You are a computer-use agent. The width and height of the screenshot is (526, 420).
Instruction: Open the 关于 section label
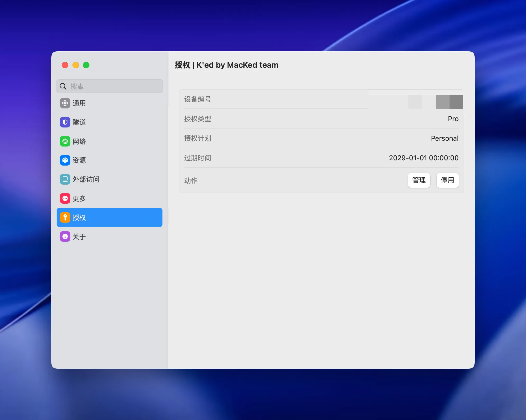coord(79,236)
